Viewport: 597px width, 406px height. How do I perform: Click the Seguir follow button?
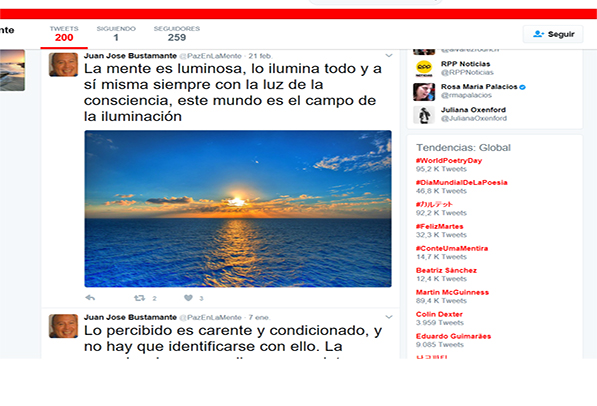click(x=553, y=34)
